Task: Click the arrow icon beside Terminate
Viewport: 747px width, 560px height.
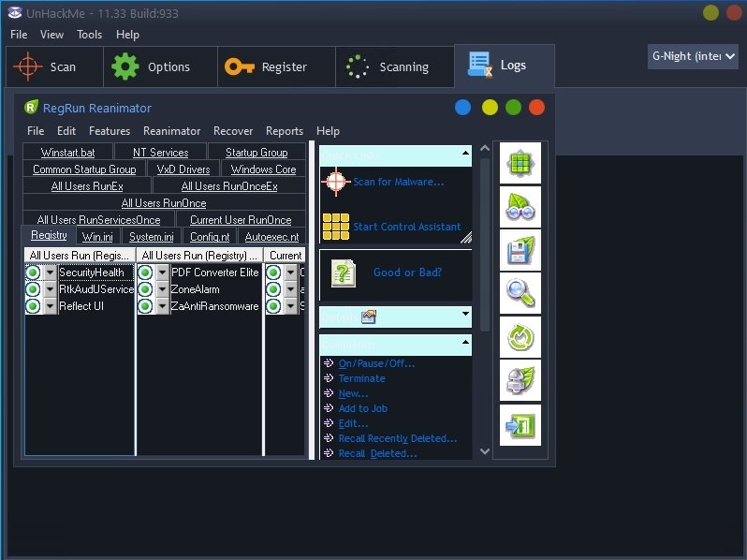Action: [329, 378]
